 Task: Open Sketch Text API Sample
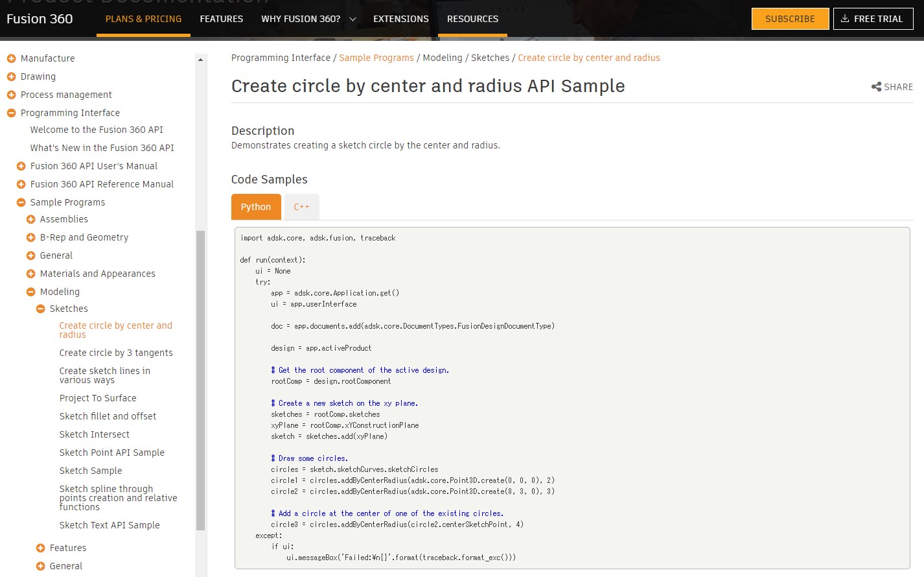pyautogui.click(x=110, y=525)
